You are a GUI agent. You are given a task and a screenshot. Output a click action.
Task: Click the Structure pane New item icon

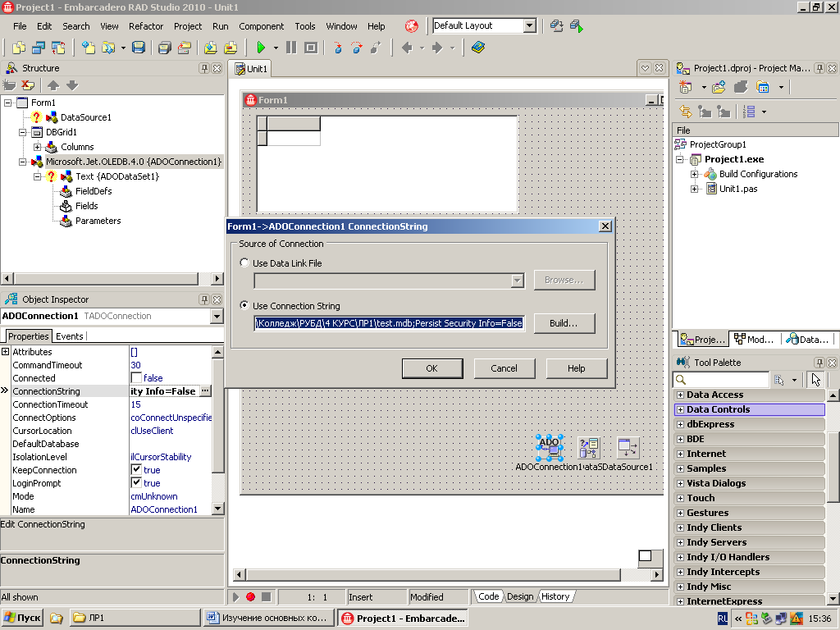(9, 85)
